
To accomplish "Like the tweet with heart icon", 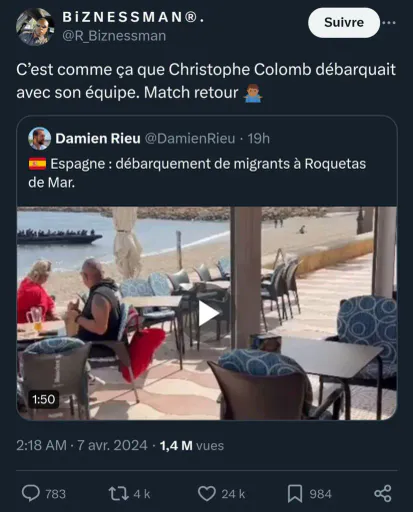I will coord(207,493).
